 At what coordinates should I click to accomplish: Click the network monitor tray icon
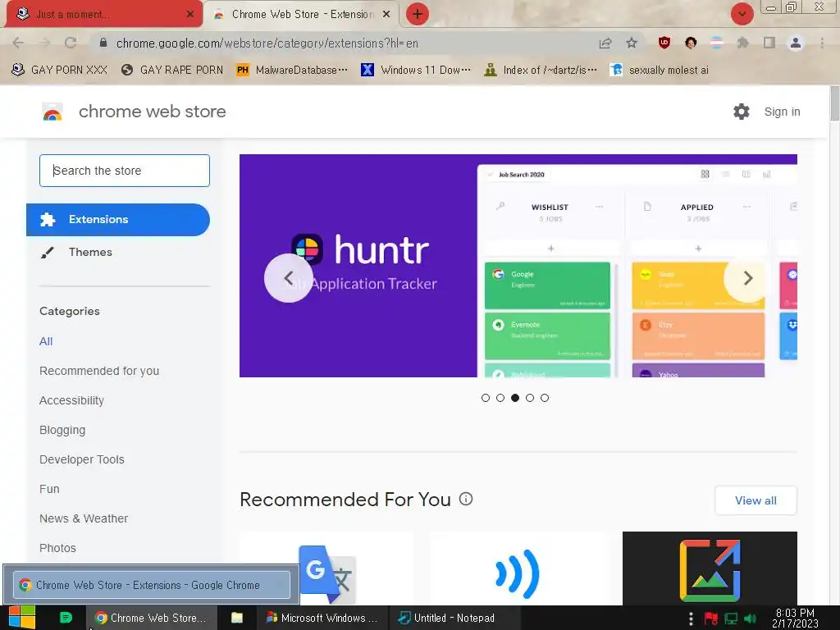click(x=731, y=619)
